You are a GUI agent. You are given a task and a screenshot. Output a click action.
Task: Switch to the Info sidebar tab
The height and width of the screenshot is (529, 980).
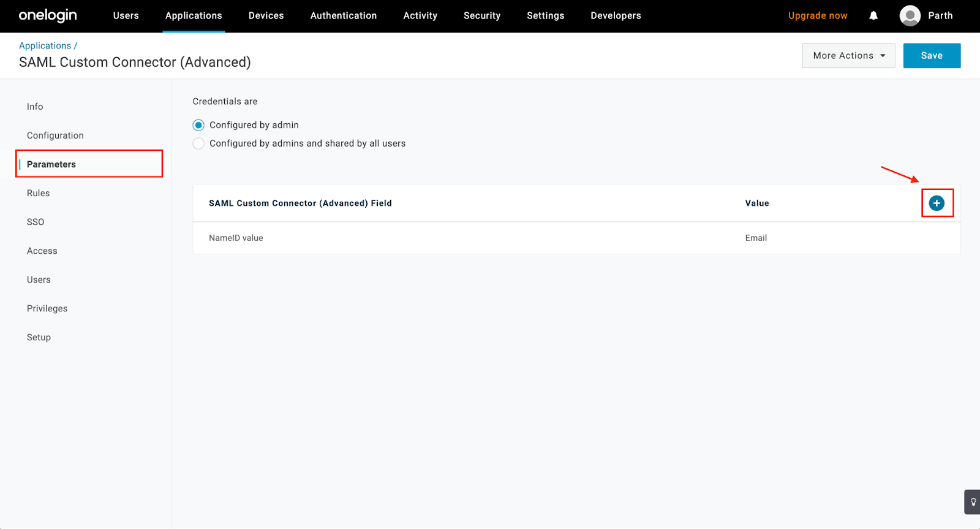coord(35,107)
